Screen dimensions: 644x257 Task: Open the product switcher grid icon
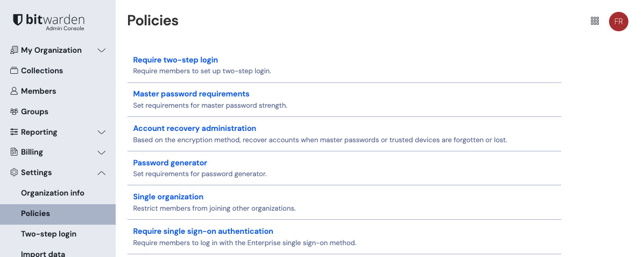(595, 21)
